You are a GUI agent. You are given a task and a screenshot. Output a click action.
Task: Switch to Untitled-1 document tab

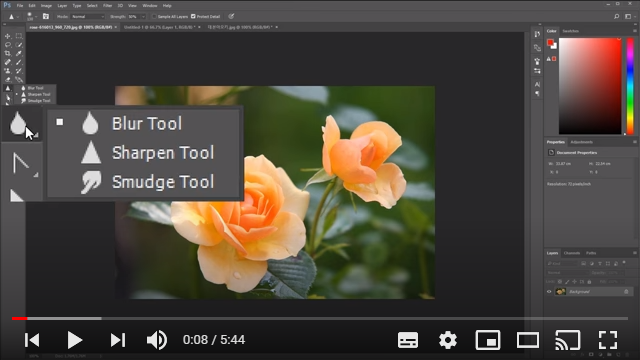[x=160, y=27]
